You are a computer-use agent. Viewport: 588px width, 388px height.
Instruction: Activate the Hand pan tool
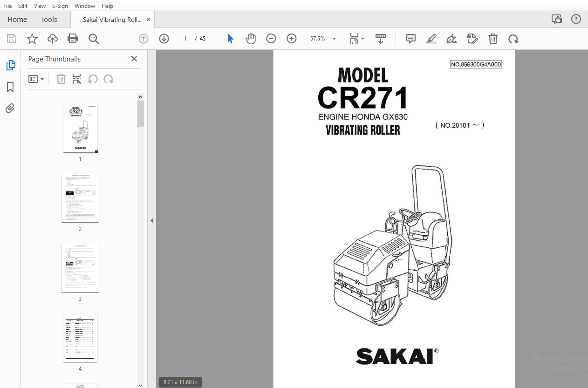pos(251,39)
